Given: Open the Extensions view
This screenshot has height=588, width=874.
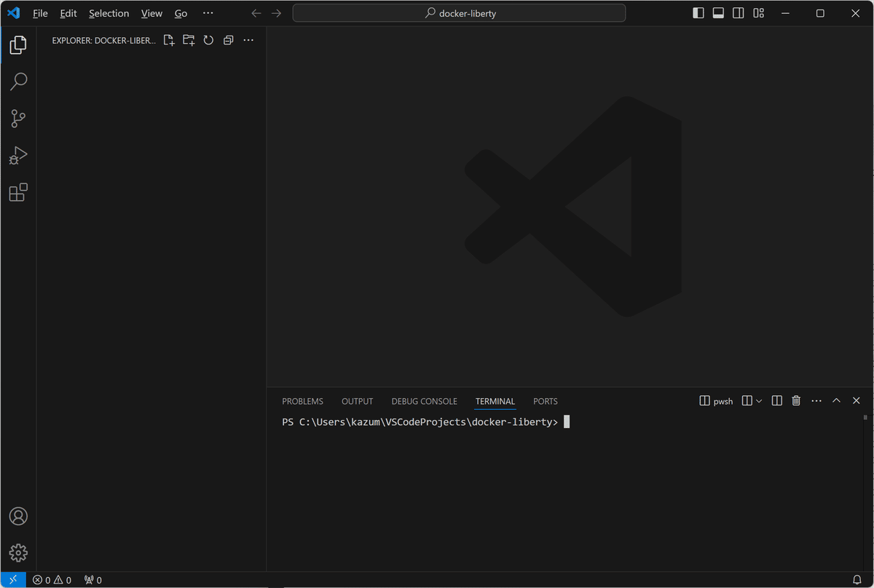Looking at the screenshot, I should [18, 193].
